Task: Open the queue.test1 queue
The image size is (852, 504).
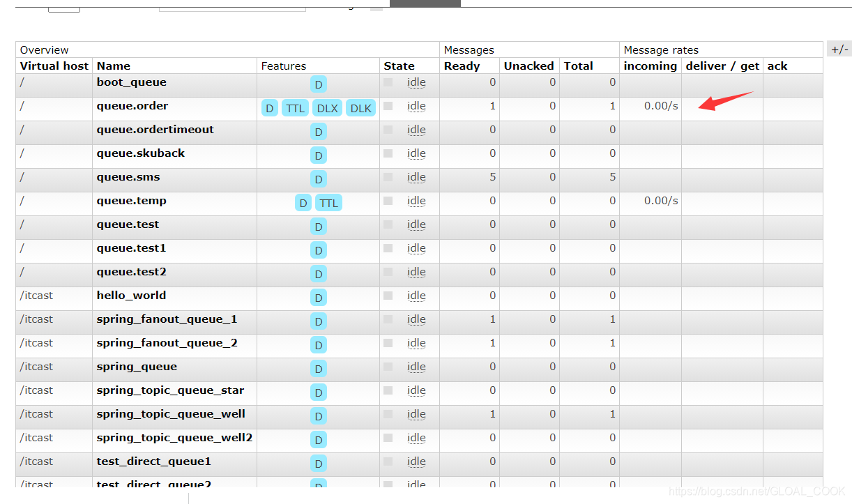Action: point(132,248)
